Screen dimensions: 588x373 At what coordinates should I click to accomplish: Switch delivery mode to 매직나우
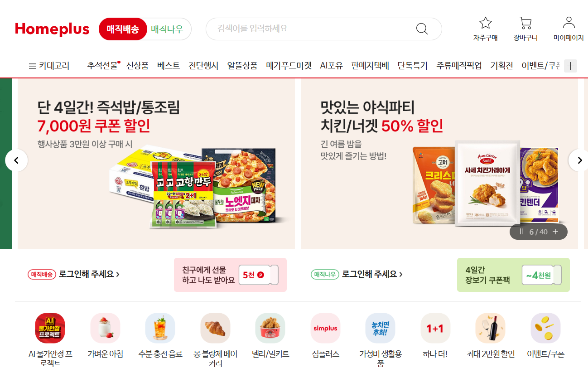[x=167, y=29]
